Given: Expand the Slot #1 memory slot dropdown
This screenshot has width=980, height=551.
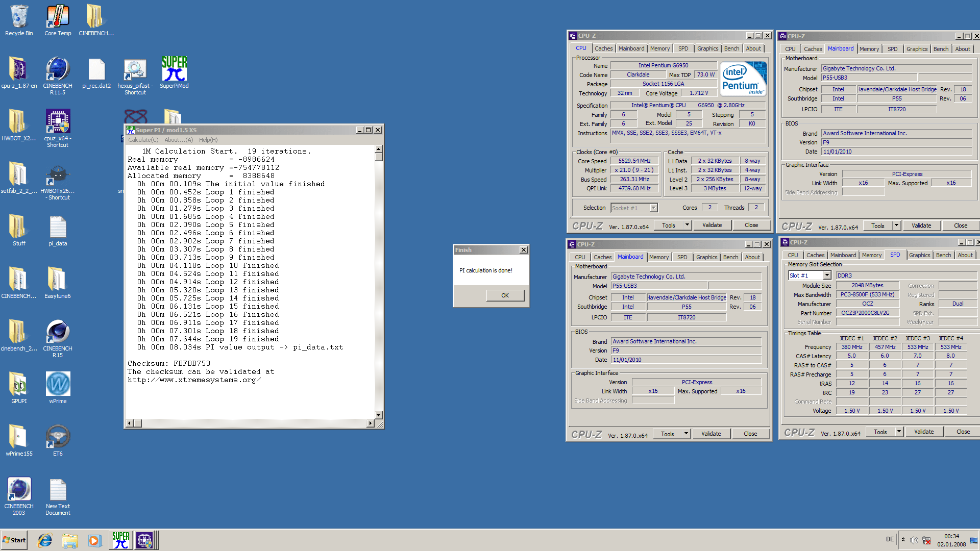Looking at the screenshot, I should pos(827,275).
